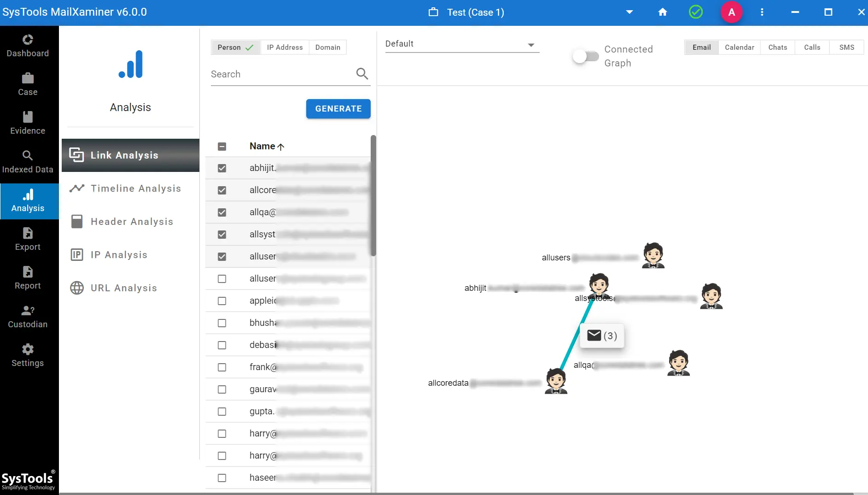The width and height of the screenshot is (868, 495).
Task: Select the abhijit person node in the graph
Action: pyautogui.click(x=599, y=285)
